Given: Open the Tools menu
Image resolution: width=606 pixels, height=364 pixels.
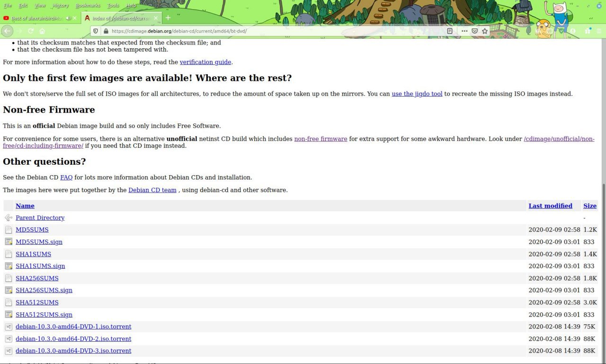Looking at the screenshot, I should click(113, 5).
